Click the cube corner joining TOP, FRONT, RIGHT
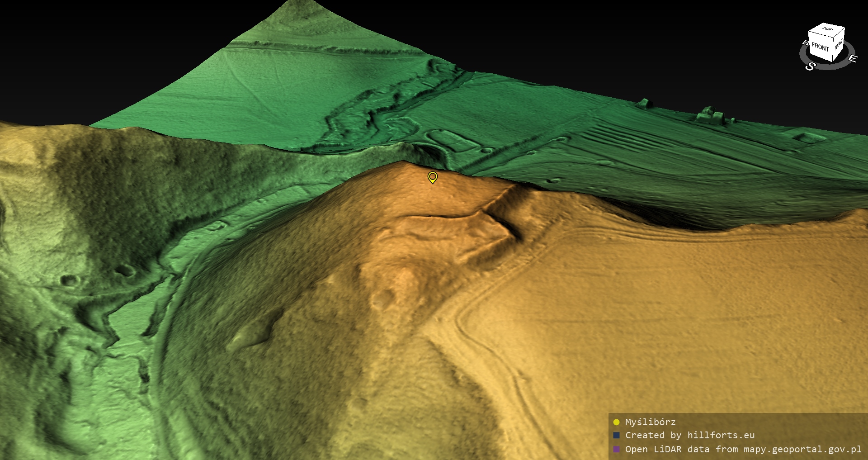 pos(834,38)
